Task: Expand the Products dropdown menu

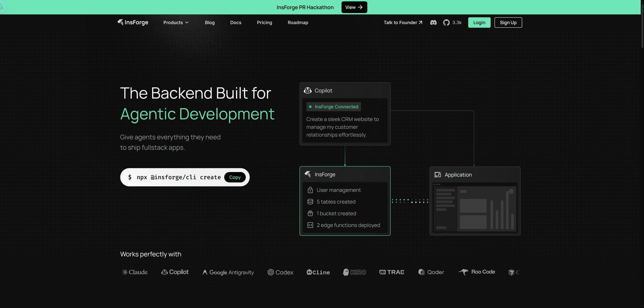Action: (176, 23)
